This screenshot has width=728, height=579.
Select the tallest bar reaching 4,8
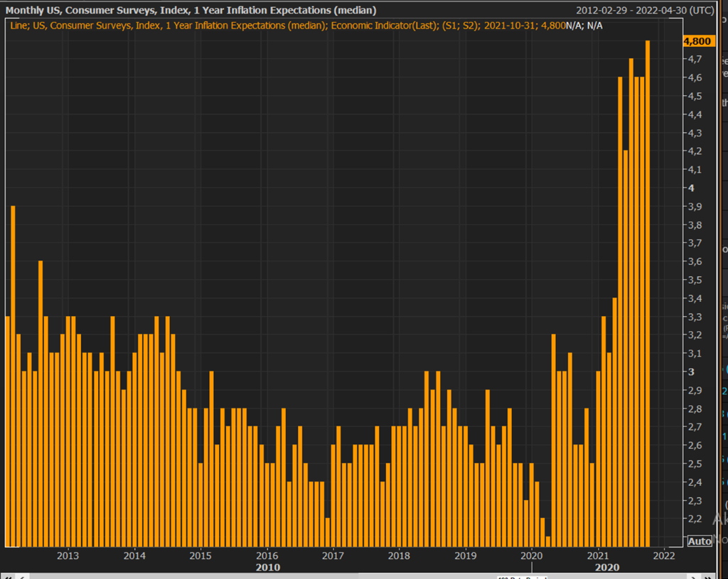click(x=648, y=293)
